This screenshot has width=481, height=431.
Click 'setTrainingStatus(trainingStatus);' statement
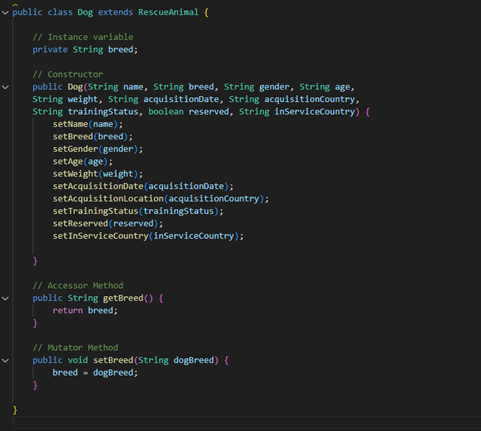138,211
